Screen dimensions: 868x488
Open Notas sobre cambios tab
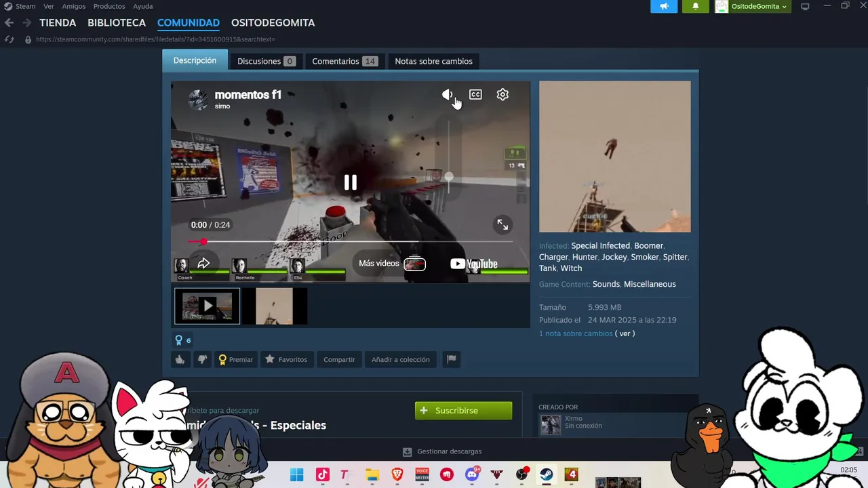[433, 61]
